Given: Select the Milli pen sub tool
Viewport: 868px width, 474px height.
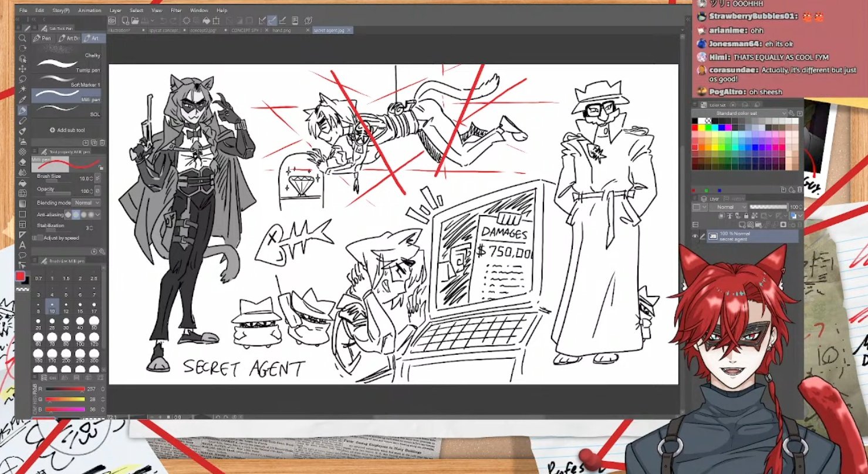Looking at the screenshot, I should (66, 95).
